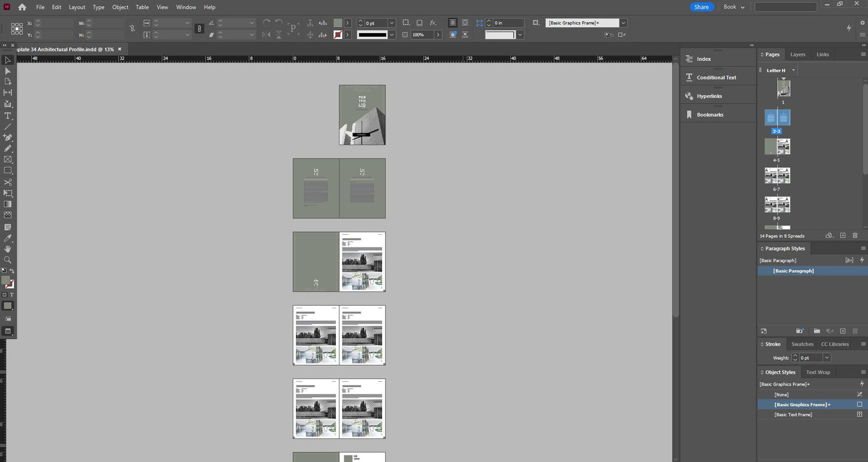Image resolution: width=868 pixels, height=462 pixels.
Task: Toggle formatting affects text button
Action: point(12,295)
